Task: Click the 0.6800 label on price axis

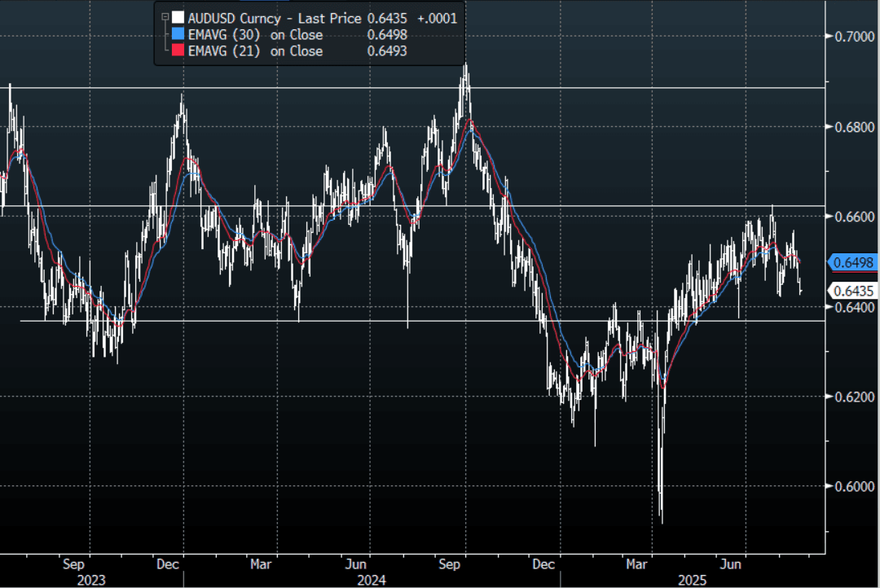Action: (851, 127)
